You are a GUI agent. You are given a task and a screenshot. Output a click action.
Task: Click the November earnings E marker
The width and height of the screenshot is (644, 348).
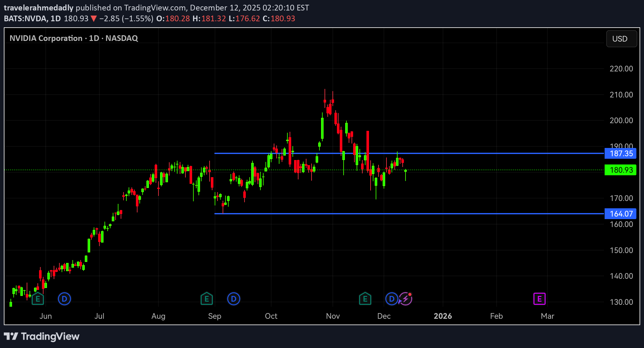coord(365,299)
